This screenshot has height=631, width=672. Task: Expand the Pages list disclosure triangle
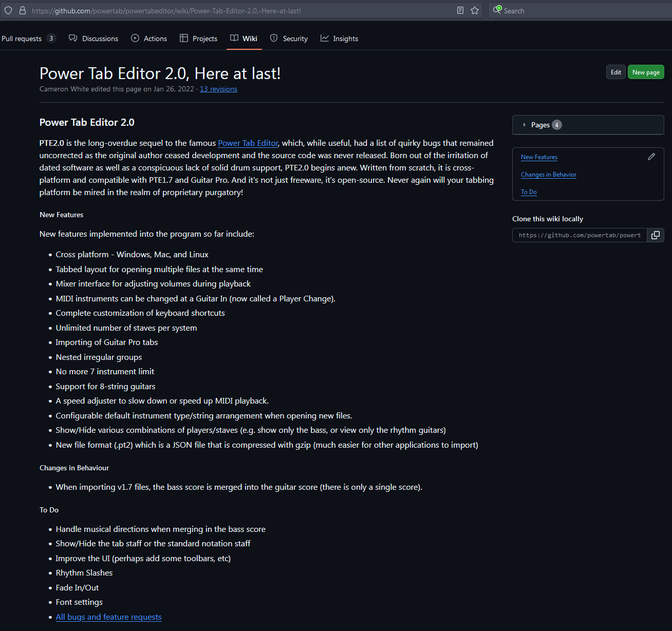pos(524,125)
